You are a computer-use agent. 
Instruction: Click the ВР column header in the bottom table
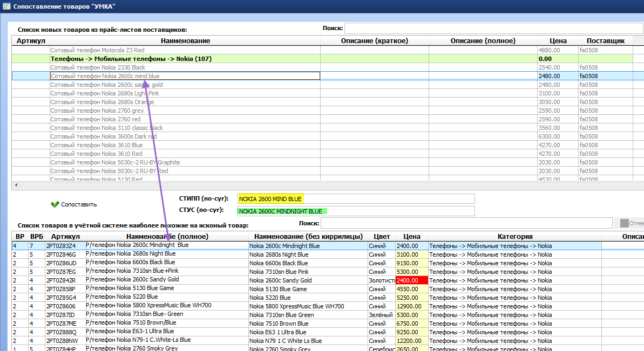[x=20, y=236]
